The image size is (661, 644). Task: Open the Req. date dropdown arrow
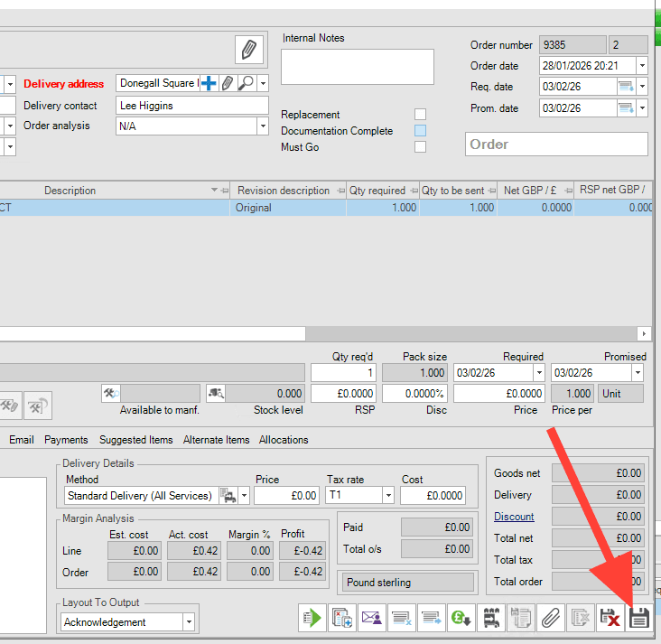[x=642, y=87]
